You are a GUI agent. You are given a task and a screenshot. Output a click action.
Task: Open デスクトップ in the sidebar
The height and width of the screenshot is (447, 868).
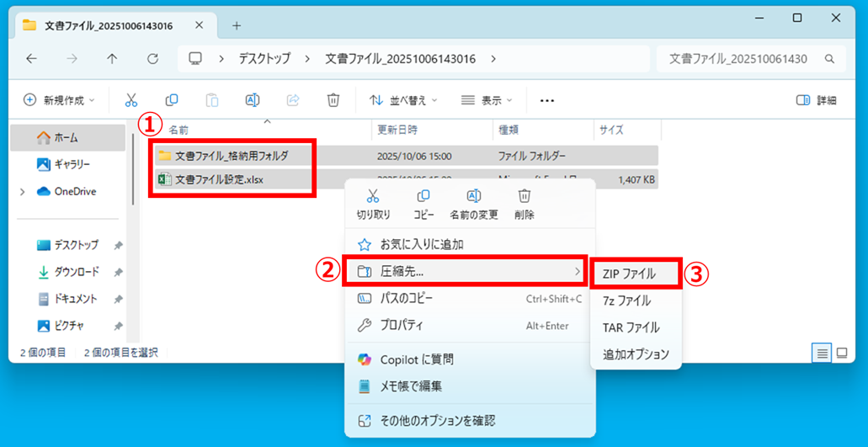[67, 244]
